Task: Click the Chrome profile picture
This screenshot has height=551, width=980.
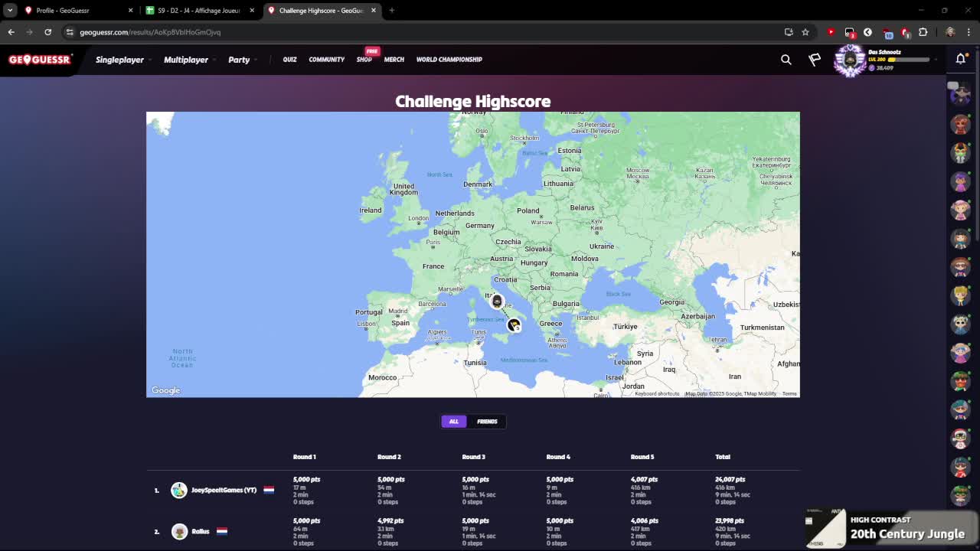Action: click(x=950, y=32)
